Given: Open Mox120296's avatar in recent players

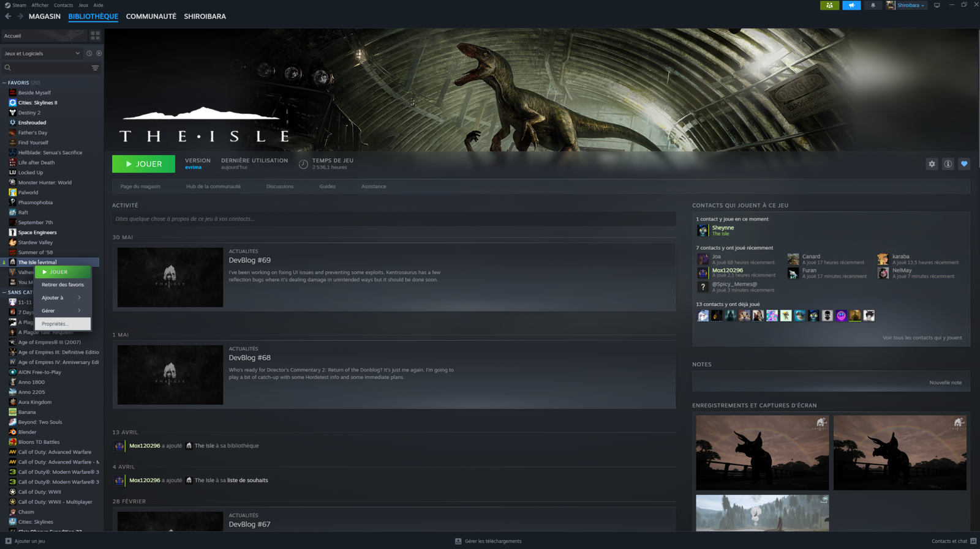Looking at the screenshot, I should pos(703,272).
